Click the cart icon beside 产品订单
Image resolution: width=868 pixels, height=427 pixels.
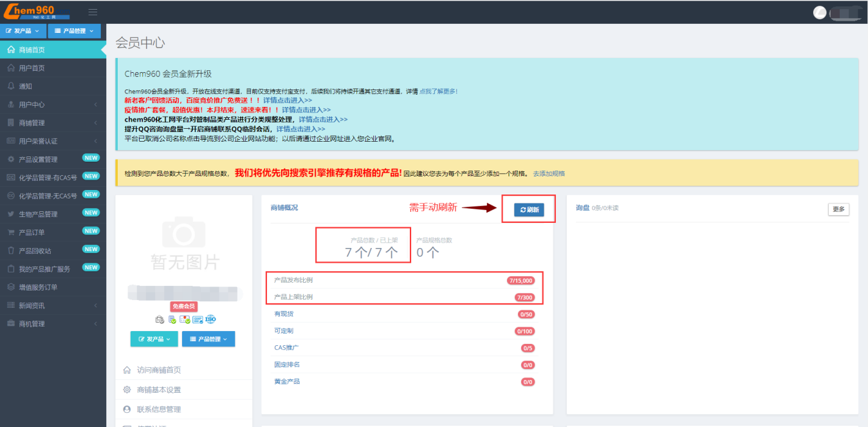(11, 232)
